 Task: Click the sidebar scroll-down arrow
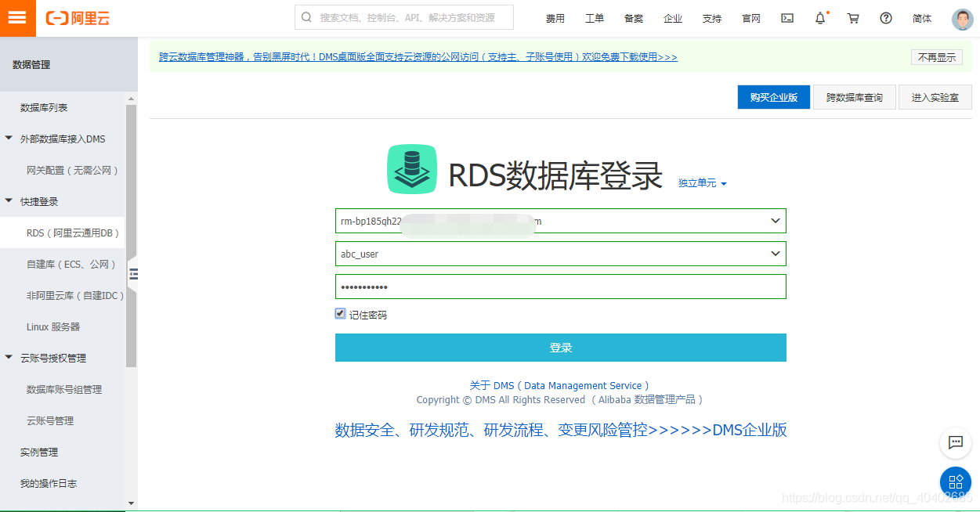point(131,503)
